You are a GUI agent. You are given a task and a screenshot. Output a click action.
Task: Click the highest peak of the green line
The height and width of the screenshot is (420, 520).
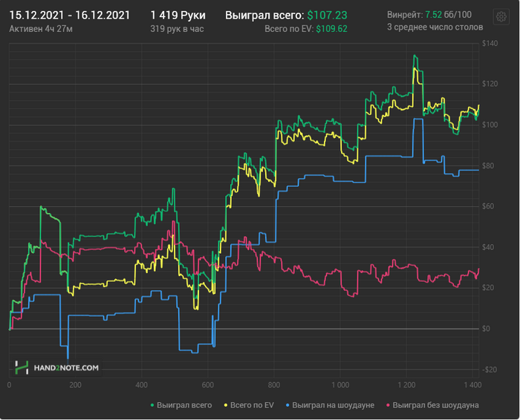point(415,56)
